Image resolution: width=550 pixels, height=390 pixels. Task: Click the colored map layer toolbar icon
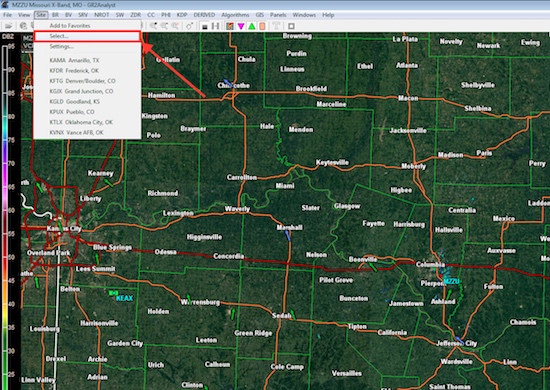click(230, 26)
